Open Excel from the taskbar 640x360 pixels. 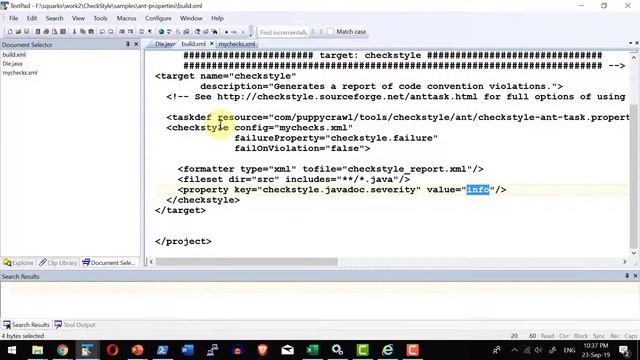coord(312,350)
